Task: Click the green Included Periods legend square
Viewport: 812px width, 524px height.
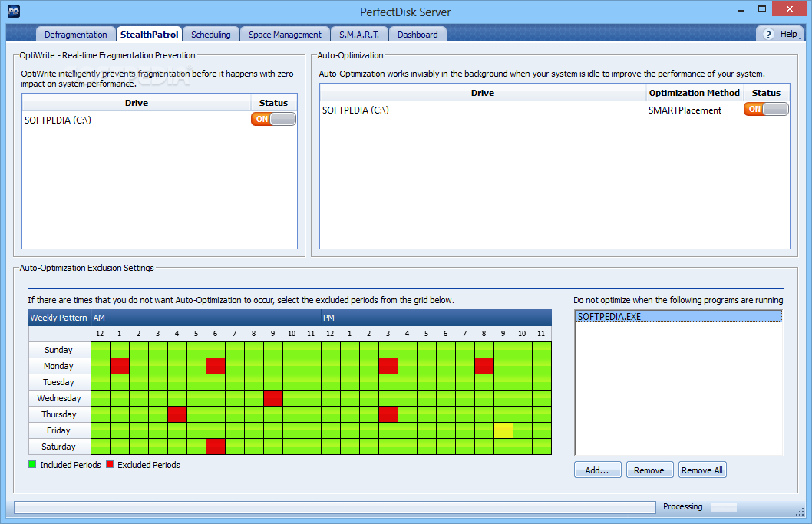Action: (x=32, y=464)
